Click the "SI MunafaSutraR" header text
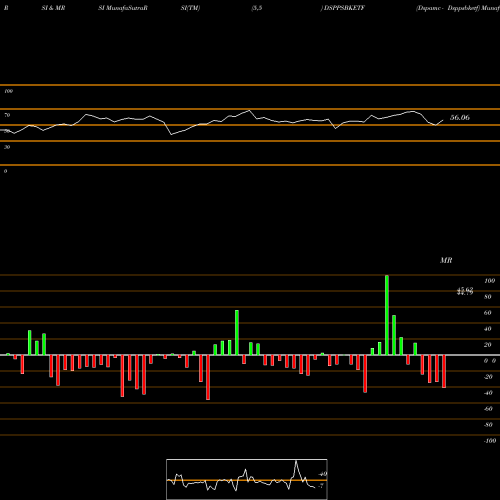This screenshot has height=500, width=500. coord(123,8)
